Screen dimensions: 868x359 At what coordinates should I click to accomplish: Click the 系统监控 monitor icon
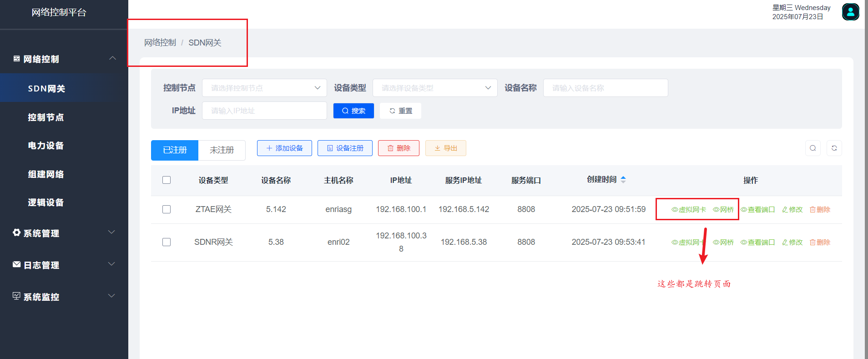point(17,296)
